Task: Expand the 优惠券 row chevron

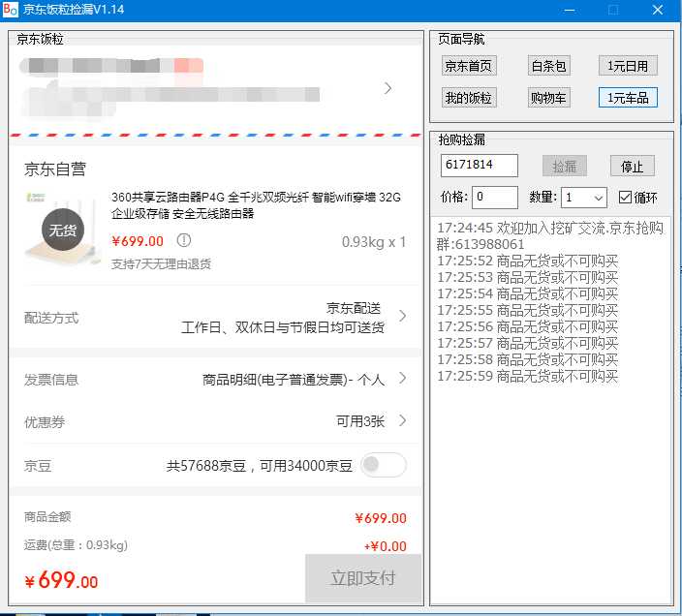Action: tap(403, 420)
